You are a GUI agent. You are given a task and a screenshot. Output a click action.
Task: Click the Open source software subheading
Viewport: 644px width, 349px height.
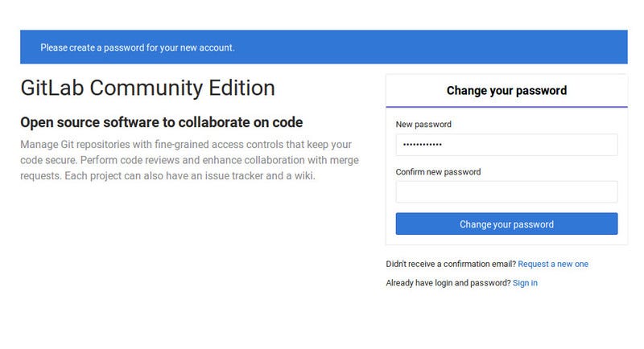point(162,122)
